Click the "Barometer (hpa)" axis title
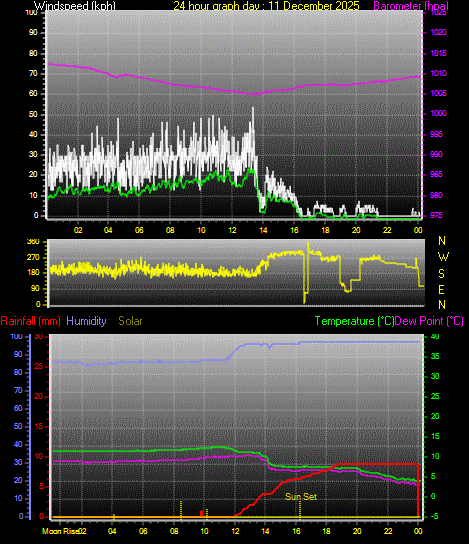Viewport: 469px width, 544px height. [411, 6]
